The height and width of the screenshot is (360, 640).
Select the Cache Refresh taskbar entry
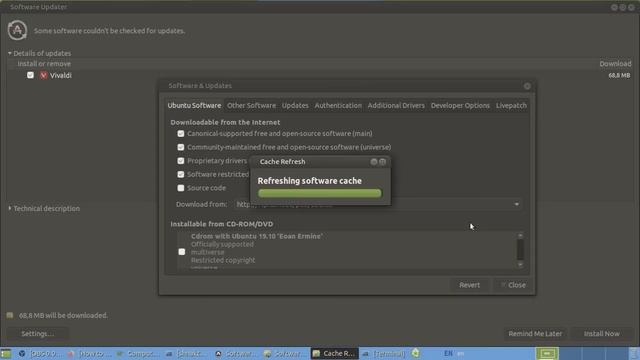(334, 353)
